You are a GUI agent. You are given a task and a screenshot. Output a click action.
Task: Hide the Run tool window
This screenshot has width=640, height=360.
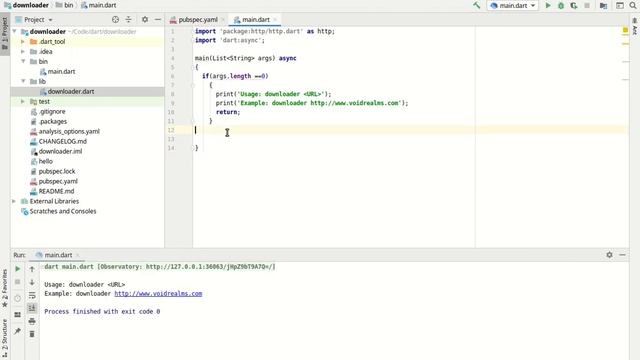pos(622,255)
